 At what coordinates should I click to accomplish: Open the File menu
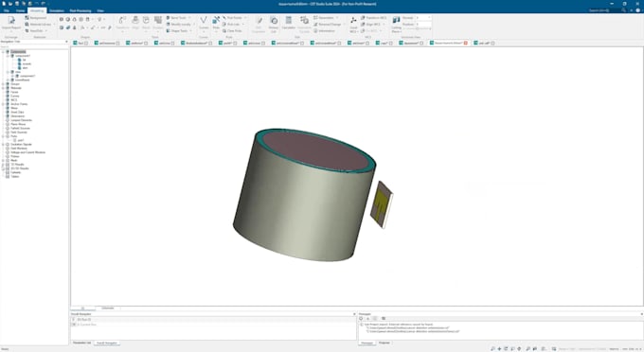7,10
